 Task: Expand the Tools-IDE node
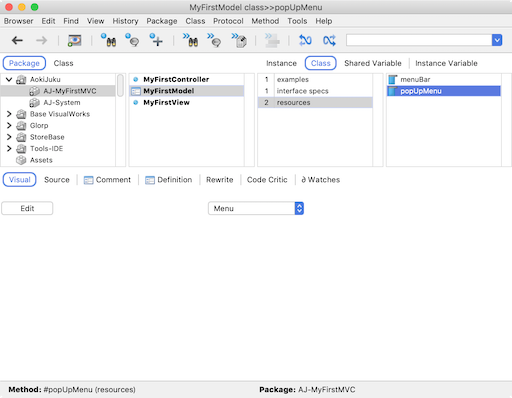[x=9, y=148]
